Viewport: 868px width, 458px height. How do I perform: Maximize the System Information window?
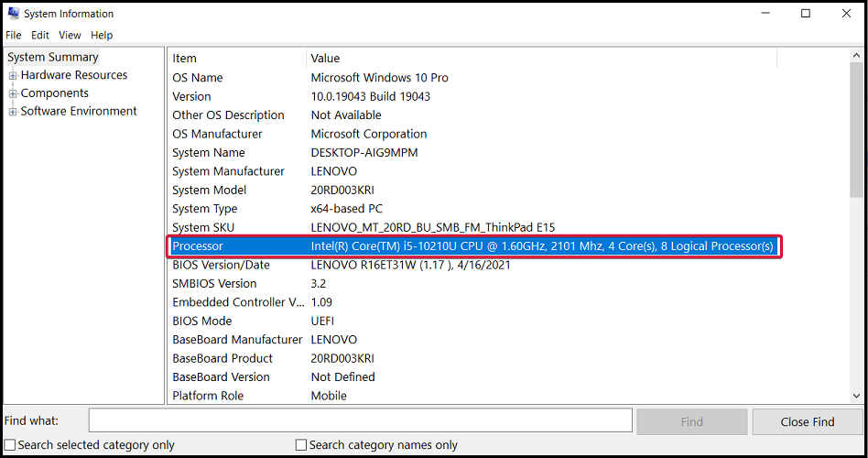(806, 14)
